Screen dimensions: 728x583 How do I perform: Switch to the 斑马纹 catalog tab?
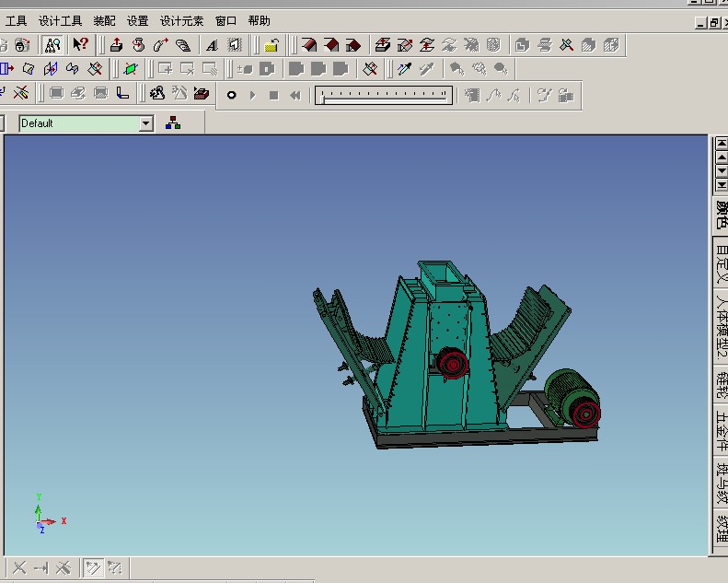coord(721,484)
